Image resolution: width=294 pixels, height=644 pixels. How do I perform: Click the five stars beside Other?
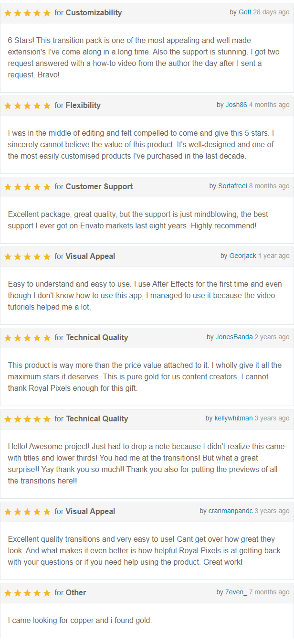tap(27, 593)
